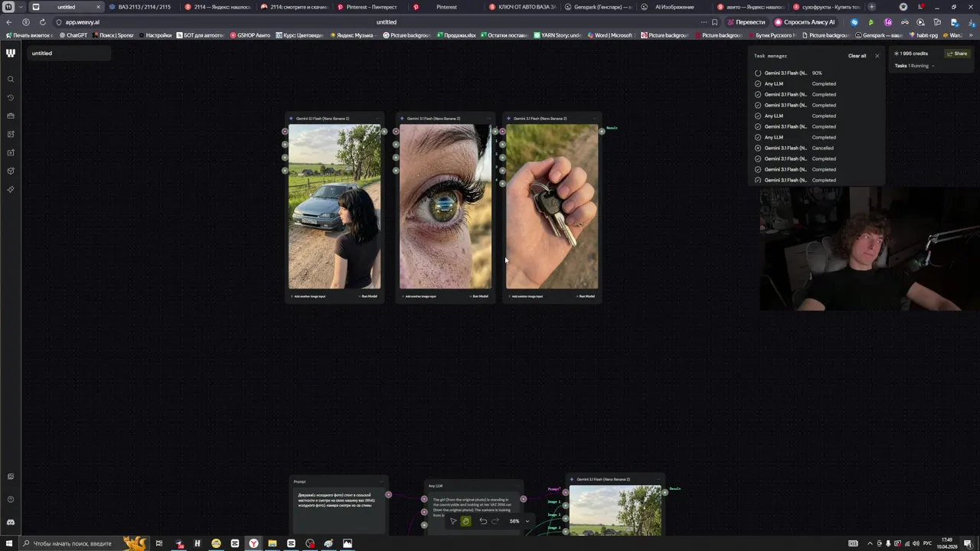Select the hand pan tool
Screen dimensions: 980x551
(465, 521)
